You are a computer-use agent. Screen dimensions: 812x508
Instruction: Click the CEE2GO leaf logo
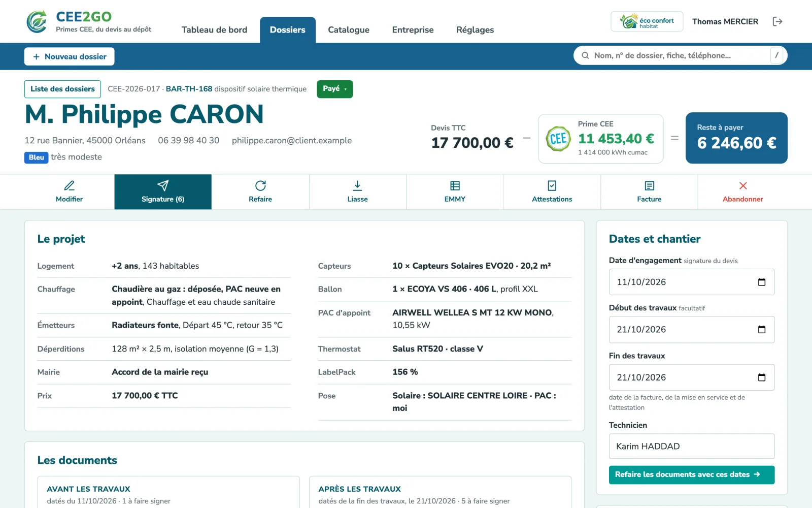(37, 22)
